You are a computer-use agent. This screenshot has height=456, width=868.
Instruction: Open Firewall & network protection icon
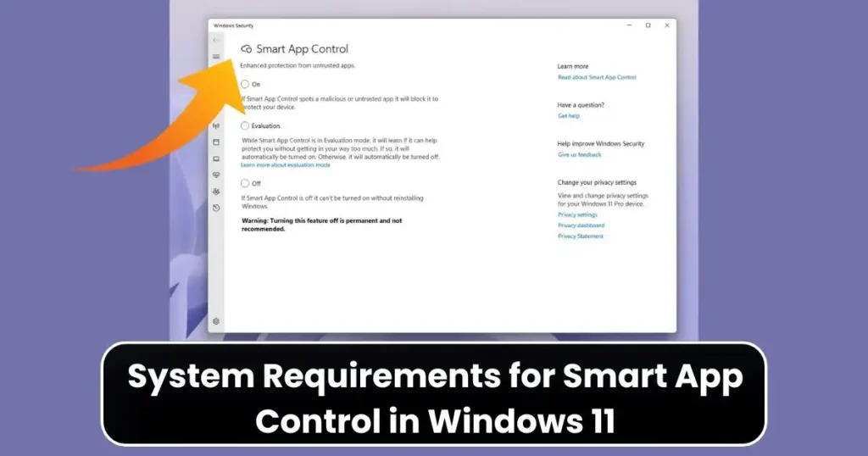[x=216, y=125]
